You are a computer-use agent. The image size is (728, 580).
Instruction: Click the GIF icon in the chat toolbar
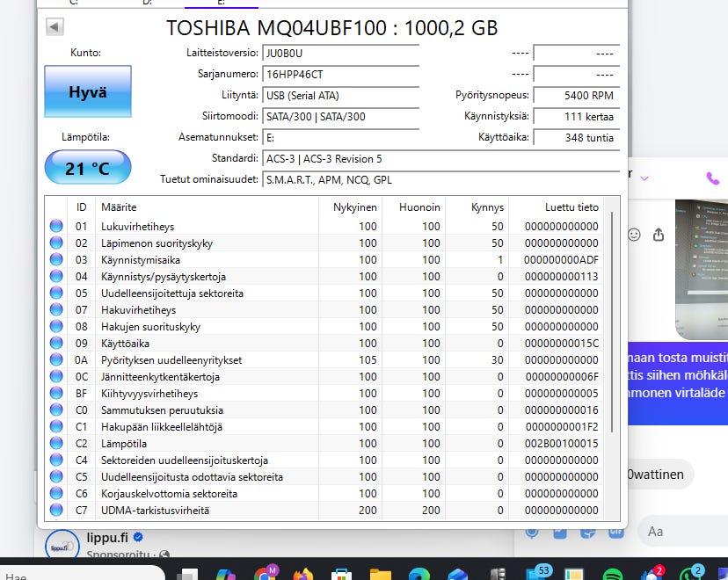click(616, 533)
